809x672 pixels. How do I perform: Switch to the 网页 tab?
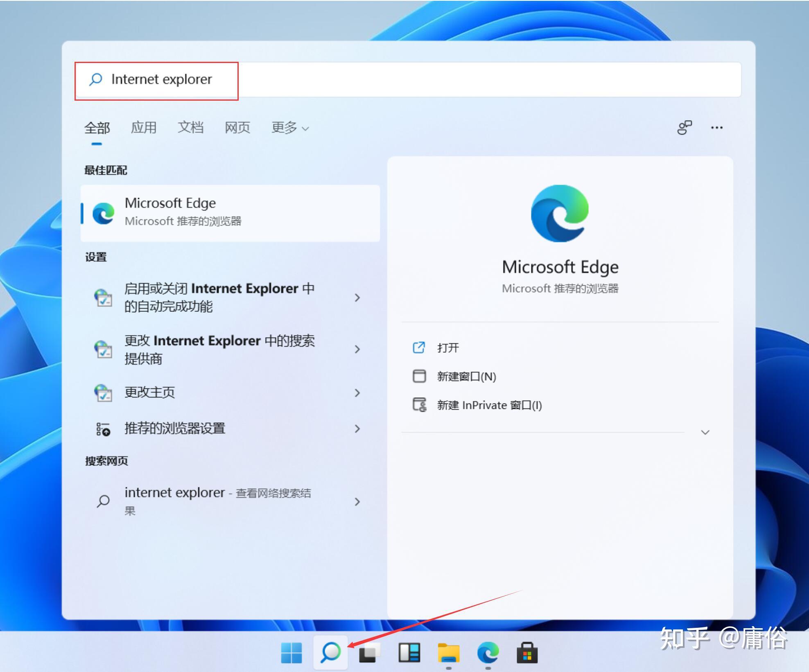coord(237,128)
